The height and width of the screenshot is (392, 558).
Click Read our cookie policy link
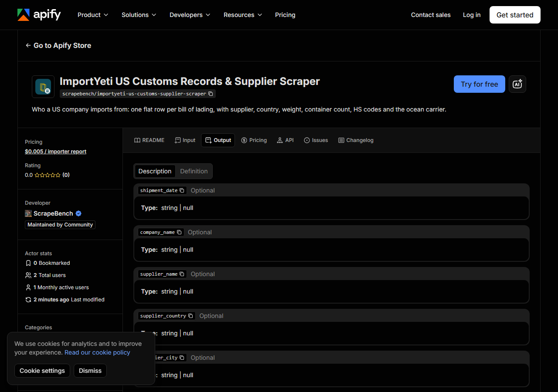(97, 352)
